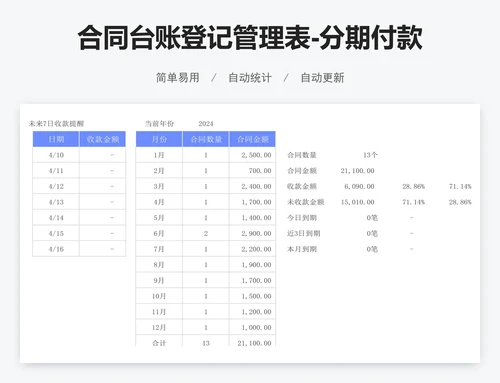Click the 收款金额 column header in reminder table
Screen dimensions: 500x383
(102, 139)
